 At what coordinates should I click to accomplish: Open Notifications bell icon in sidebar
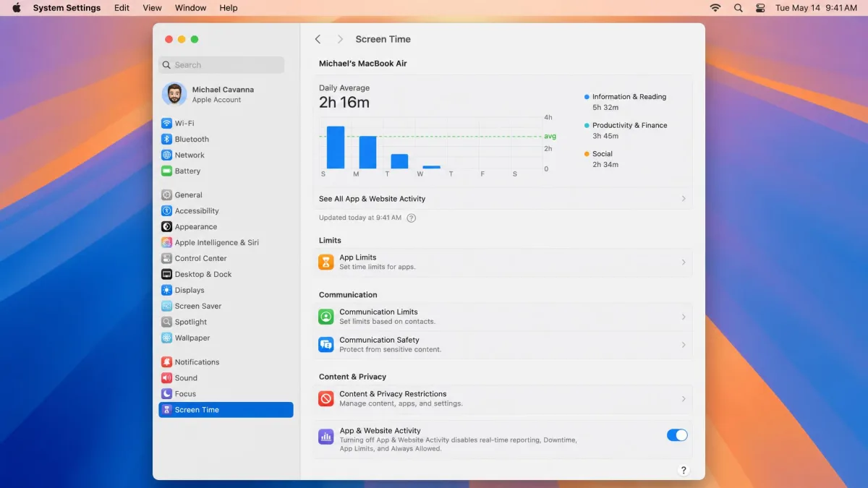(166, 361)
